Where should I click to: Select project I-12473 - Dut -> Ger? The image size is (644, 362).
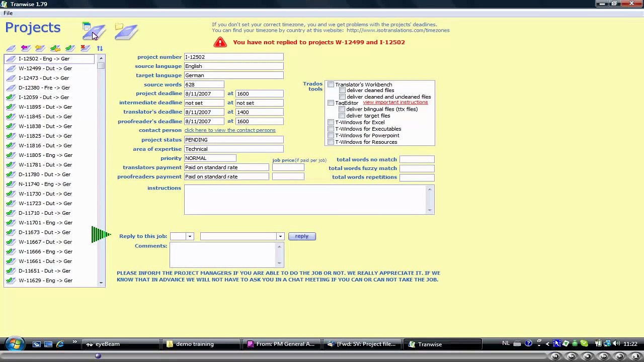pos(49,78)
